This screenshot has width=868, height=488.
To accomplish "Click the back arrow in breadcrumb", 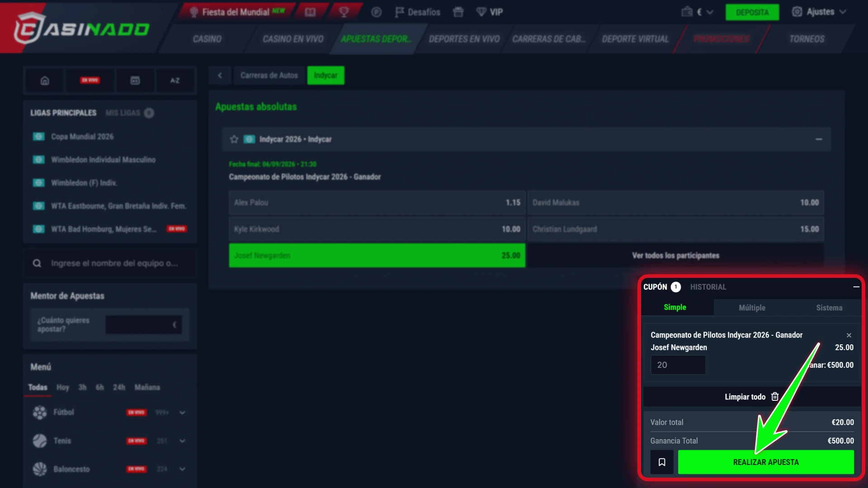I will point(220,75).
